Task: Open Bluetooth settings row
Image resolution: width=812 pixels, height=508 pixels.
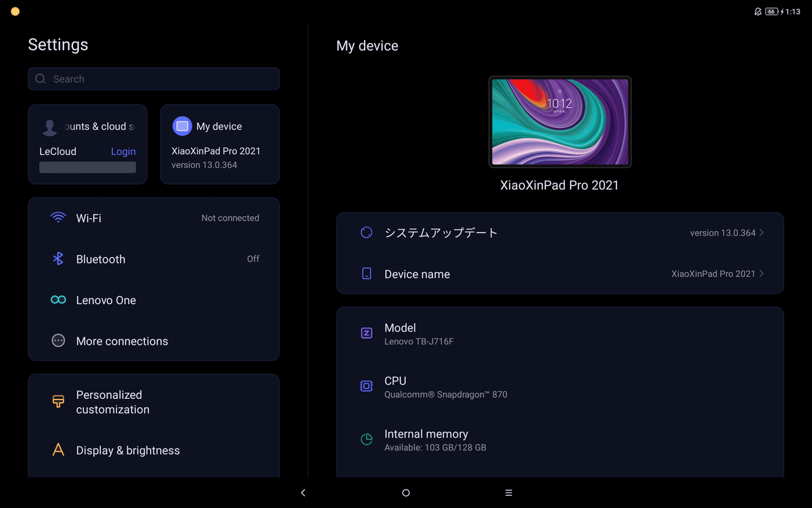Action: point(154,259)
